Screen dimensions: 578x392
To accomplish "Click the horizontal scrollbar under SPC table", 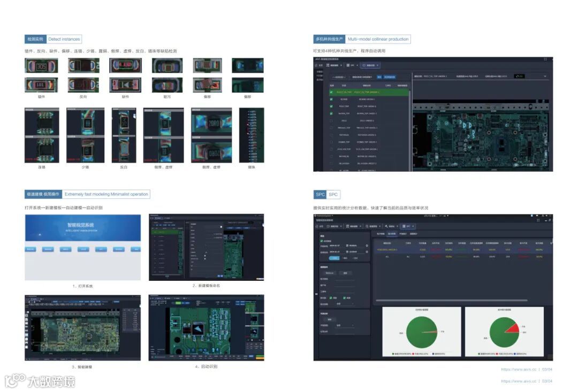I will pyautogui.click(x=452, y=300).
